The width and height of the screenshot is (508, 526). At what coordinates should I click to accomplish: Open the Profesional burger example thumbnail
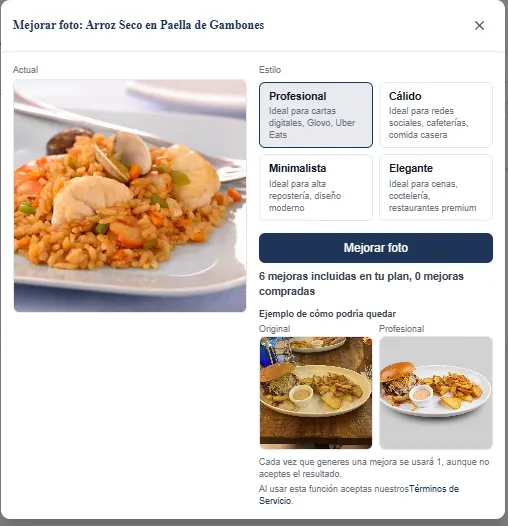coord(436,393)
